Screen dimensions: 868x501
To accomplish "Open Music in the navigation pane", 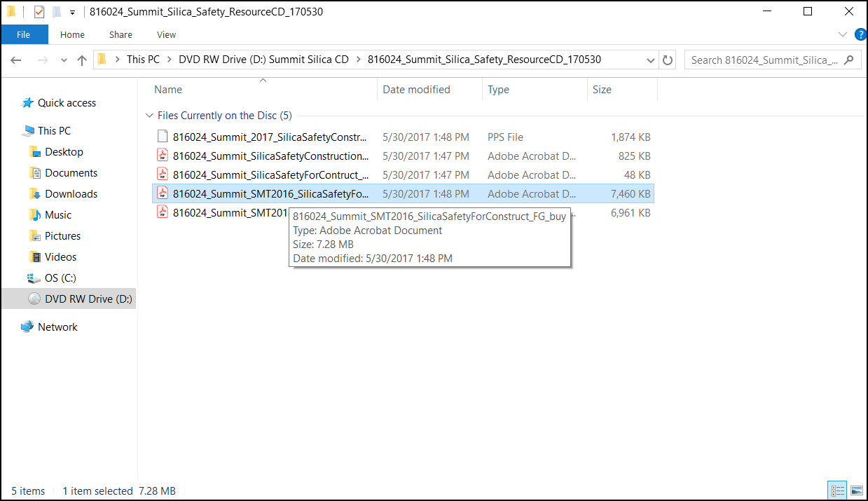I will point(58,215).
